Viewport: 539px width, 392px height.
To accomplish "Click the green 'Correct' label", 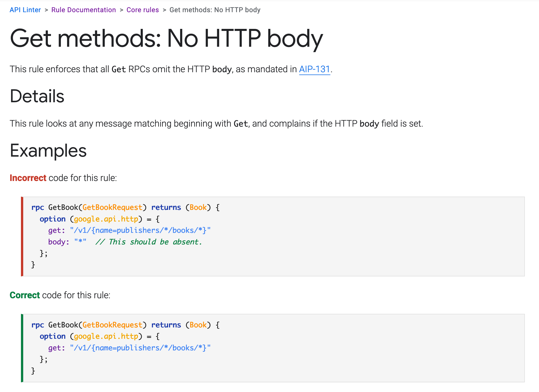I will pyautogui.click(x=25, y=295).
